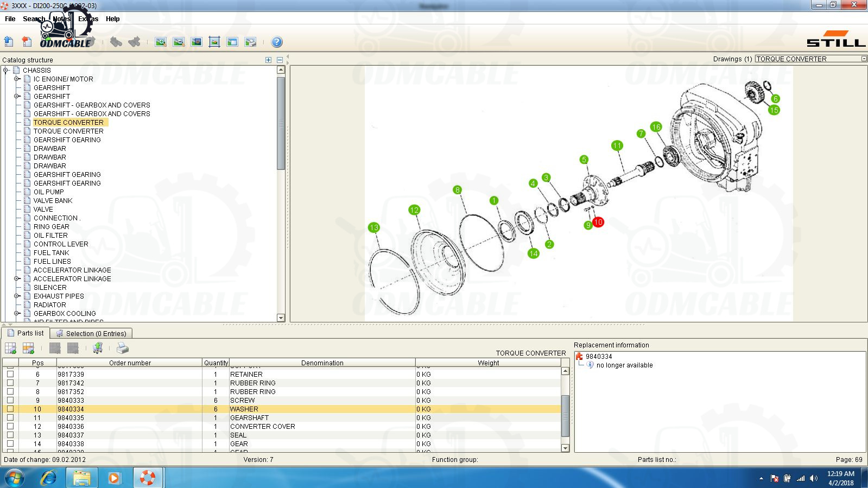
Task: Click the zoom out drawing icon
Action: coord(179,42)
